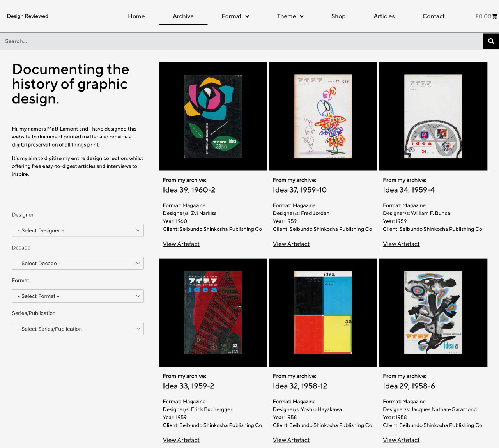View Artefact for Idea 29

point(401,440)
